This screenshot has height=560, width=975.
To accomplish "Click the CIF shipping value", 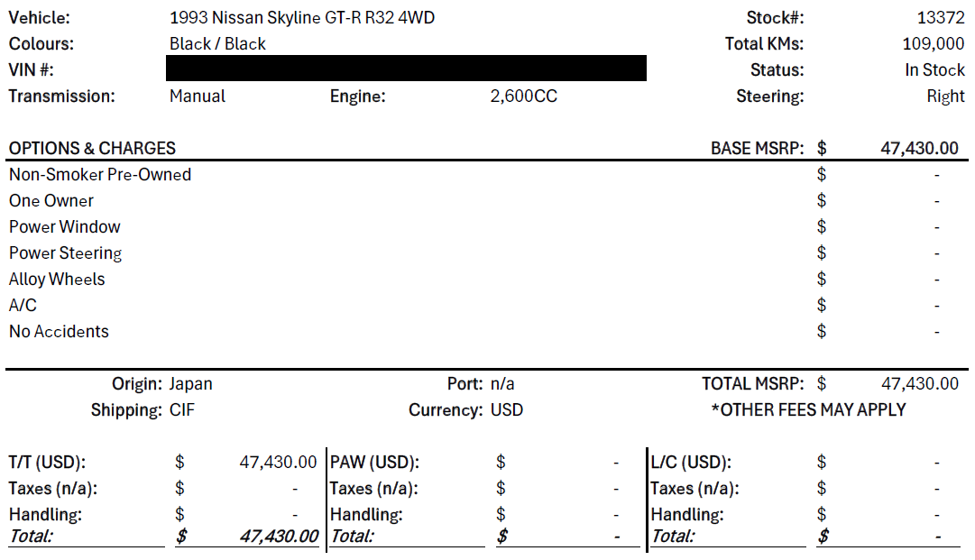I will [x=182, y=410].
